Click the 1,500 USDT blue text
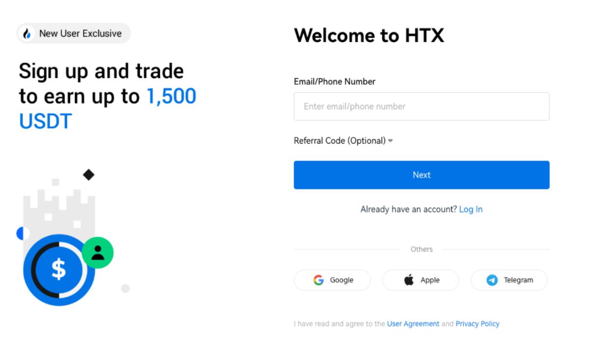 click(172, 97)
